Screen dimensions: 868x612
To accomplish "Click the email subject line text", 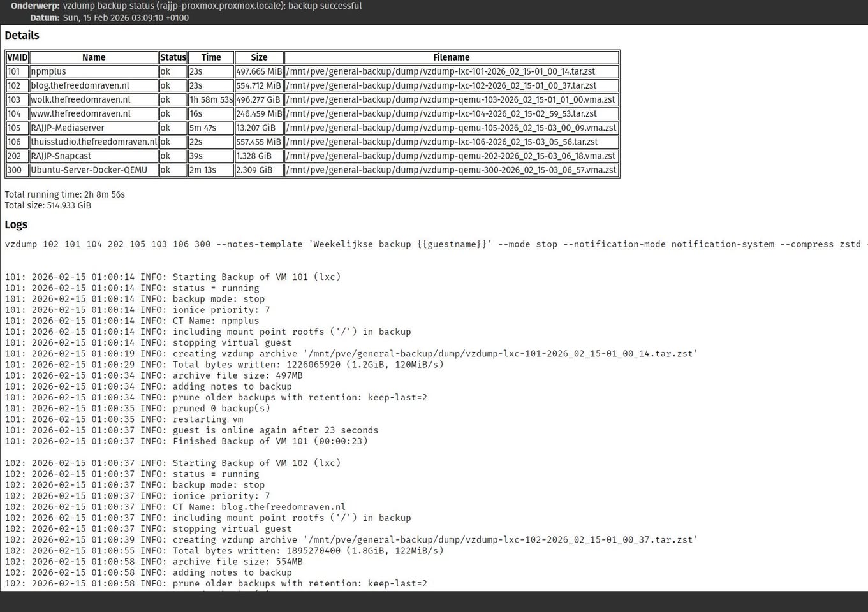I will tap(212, 6).
